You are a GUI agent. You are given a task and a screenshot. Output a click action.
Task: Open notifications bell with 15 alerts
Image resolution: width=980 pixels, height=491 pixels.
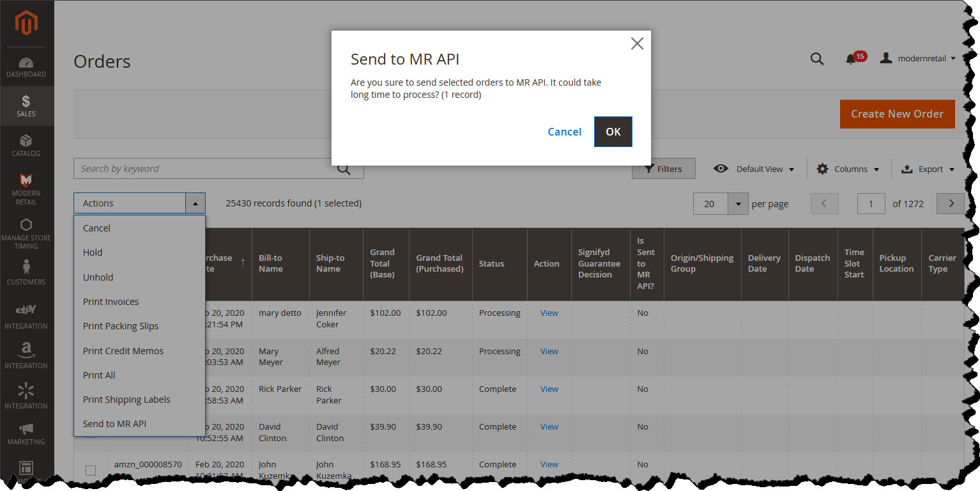pos(855,58)
